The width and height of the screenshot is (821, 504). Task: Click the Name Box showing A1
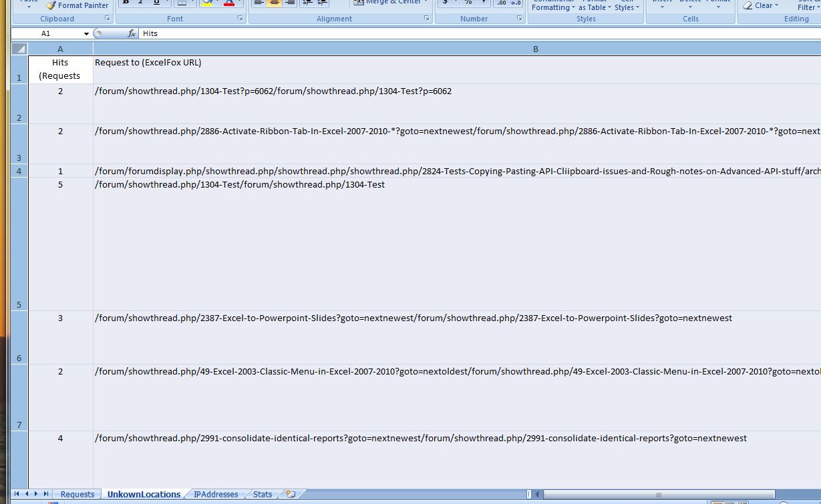coord(47,33)
